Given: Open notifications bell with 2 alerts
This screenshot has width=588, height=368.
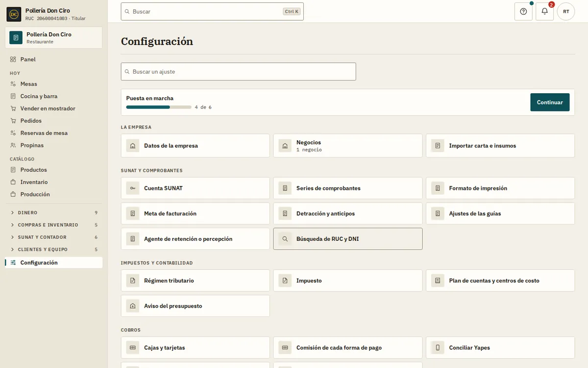Looking at the screenshot, I should point(544,11).
